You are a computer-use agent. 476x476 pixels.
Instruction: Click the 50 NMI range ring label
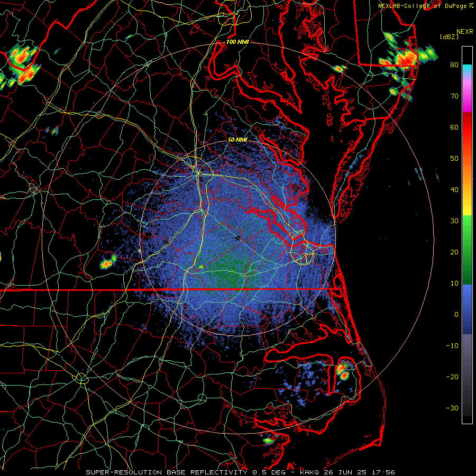pos(237,140)
